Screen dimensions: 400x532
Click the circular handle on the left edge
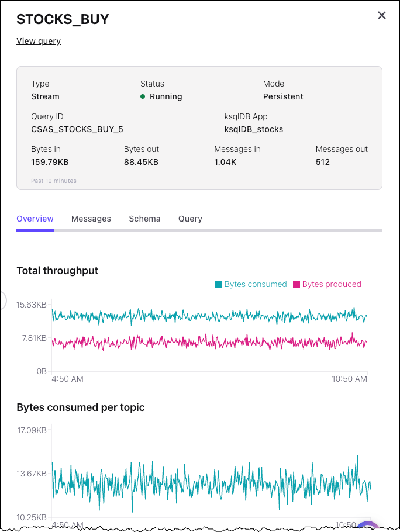[2, 300]
